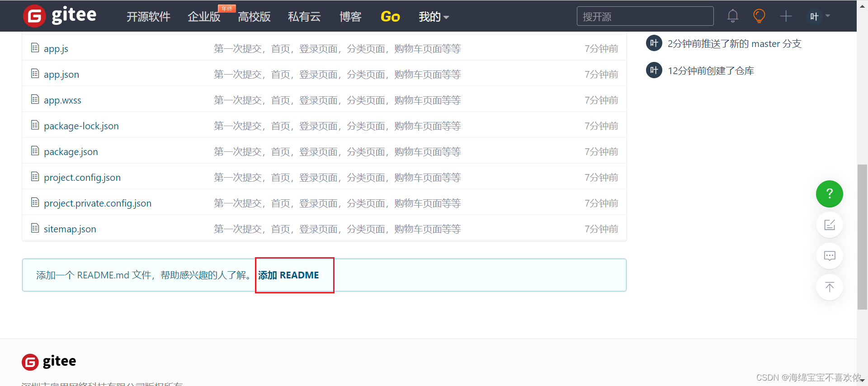The image size is (868, 386).
Task: Open the project.private.config.json file
Action: point(98,203)
